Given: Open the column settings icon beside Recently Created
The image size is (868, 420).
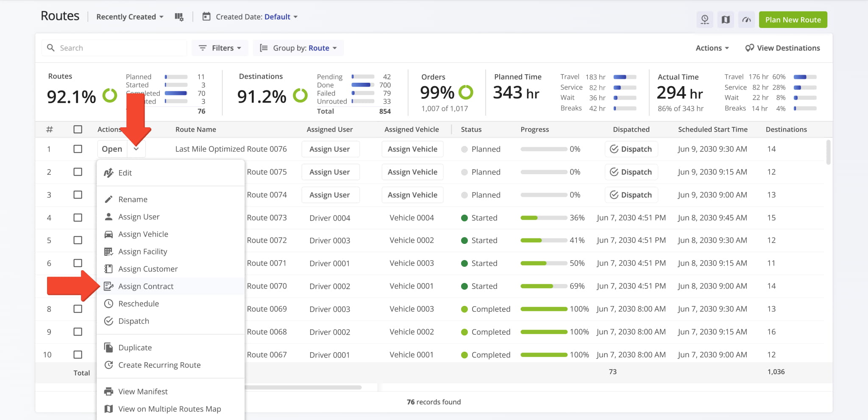Looking at the screenshot, I should point(179,17).
